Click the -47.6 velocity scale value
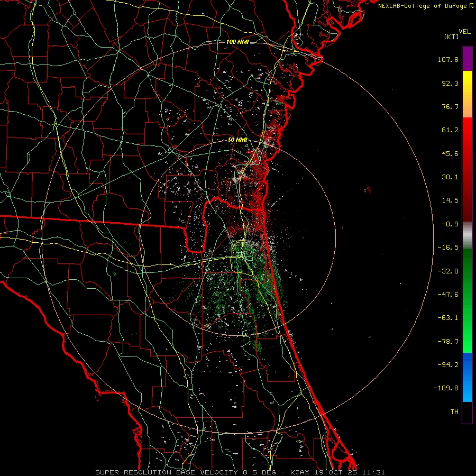 (x=448, y=295)
